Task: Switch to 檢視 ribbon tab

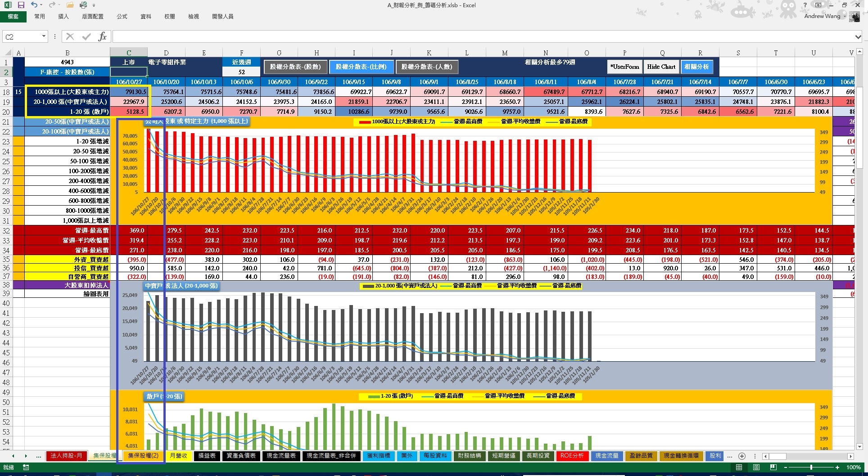Action: pyautogui.click(x=194, y=17)
